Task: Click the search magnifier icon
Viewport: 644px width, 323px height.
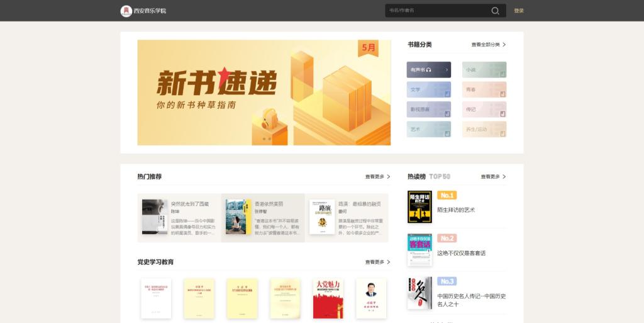Action: (x=495, y=11)
